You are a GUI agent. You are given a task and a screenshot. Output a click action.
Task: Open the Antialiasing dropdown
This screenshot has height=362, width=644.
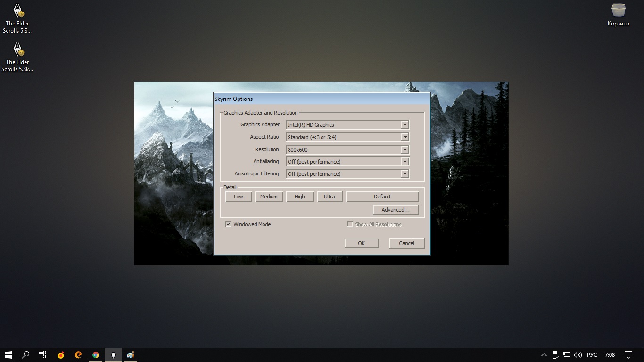point(348,162)
